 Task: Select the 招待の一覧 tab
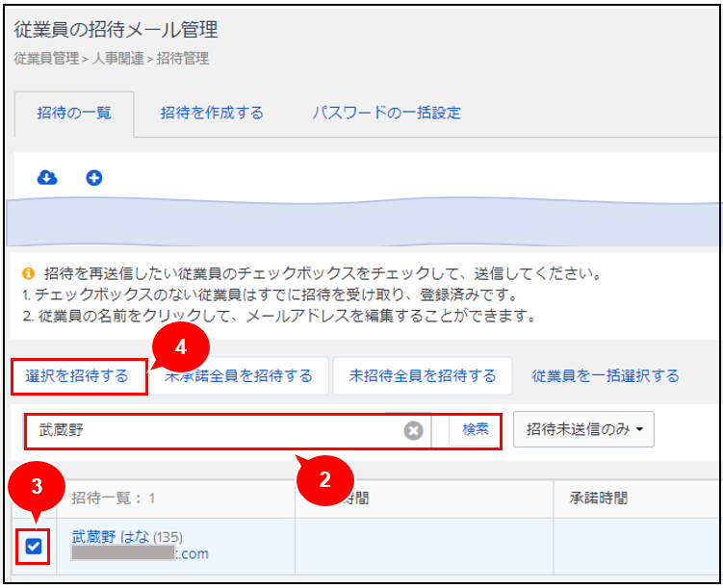point(74,113)
